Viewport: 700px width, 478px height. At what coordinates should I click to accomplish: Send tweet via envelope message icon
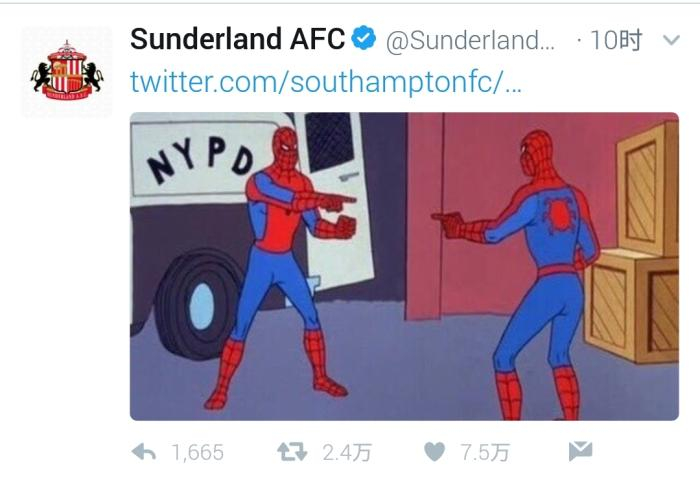tap(580, 451)
